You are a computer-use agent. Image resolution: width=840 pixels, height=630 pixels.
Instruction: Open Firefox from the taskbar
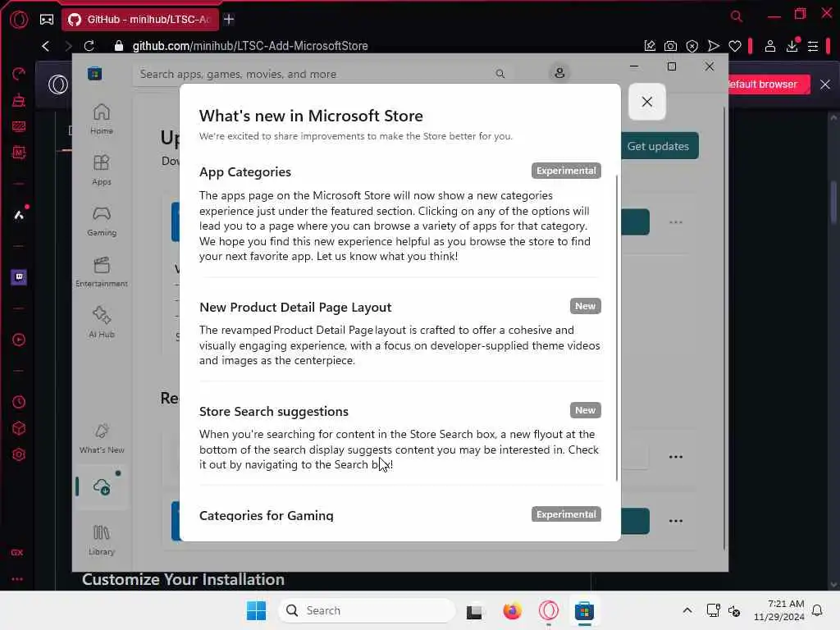pos(512,610)
